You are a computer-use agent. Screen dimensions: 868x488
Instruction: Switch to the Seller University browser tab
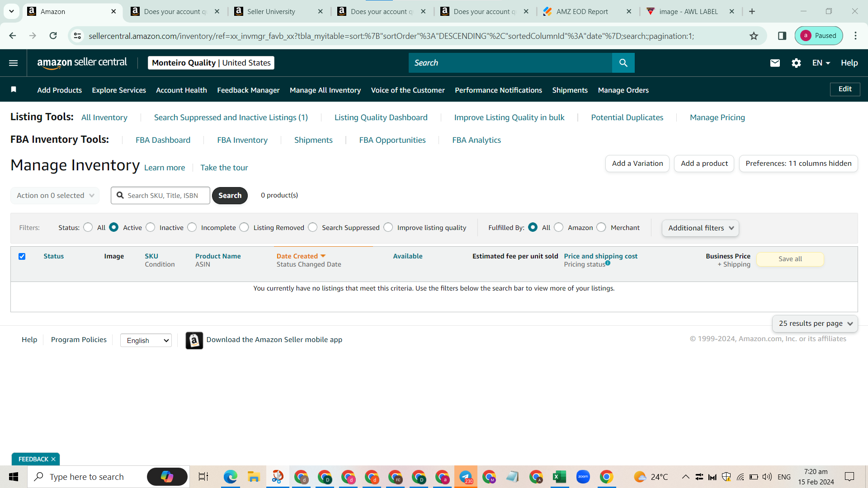[279, 11]
